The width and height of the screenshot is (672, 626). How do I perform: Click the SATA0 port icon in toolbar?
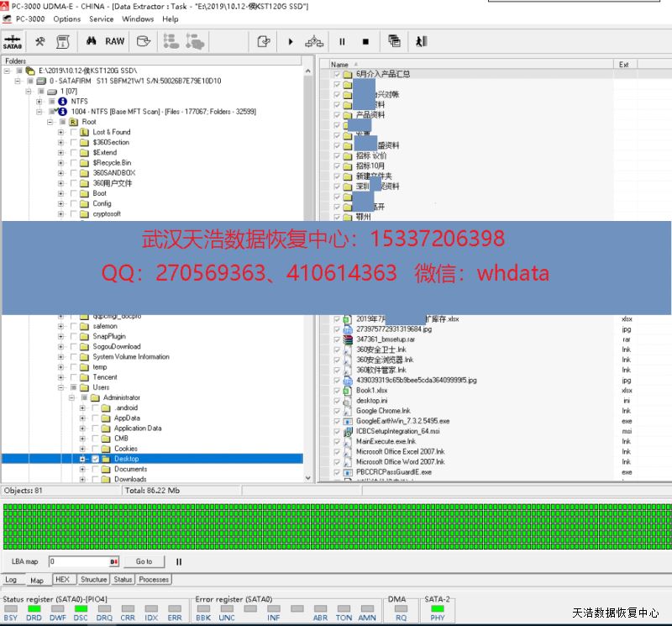(x=13, y=41)
